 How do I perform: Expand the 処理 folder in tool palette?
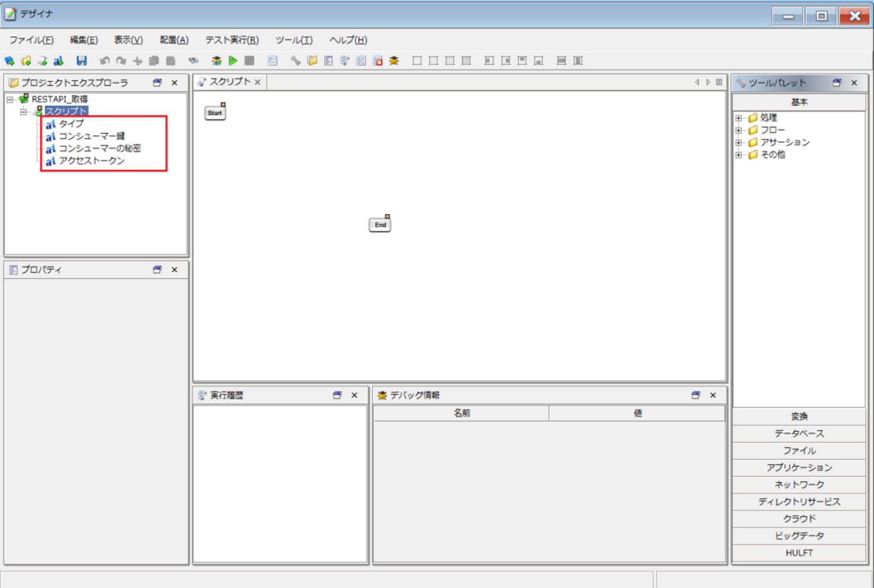739,118
